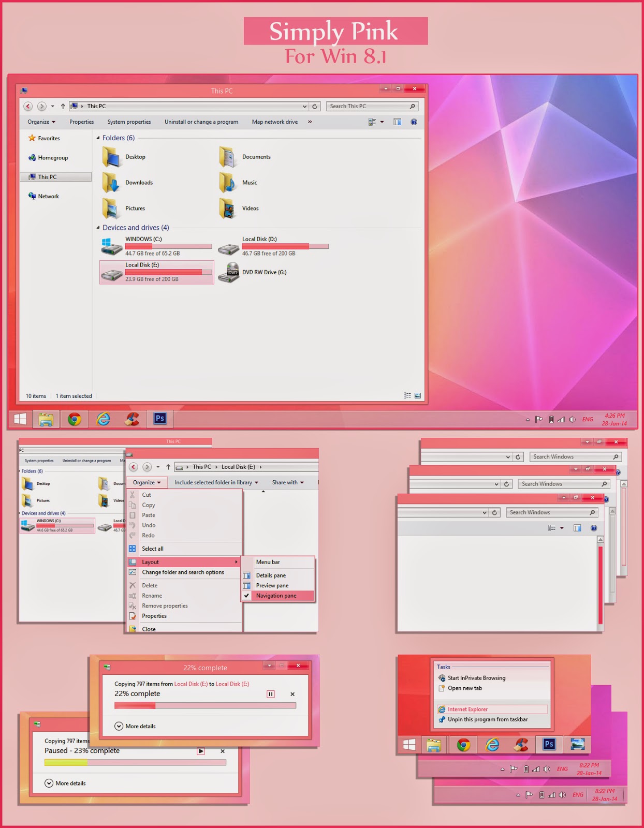Resume the paused 23% copy
The width and height of the screenshot is (644, 828).
pyautogui.click(x=201, y=751)
